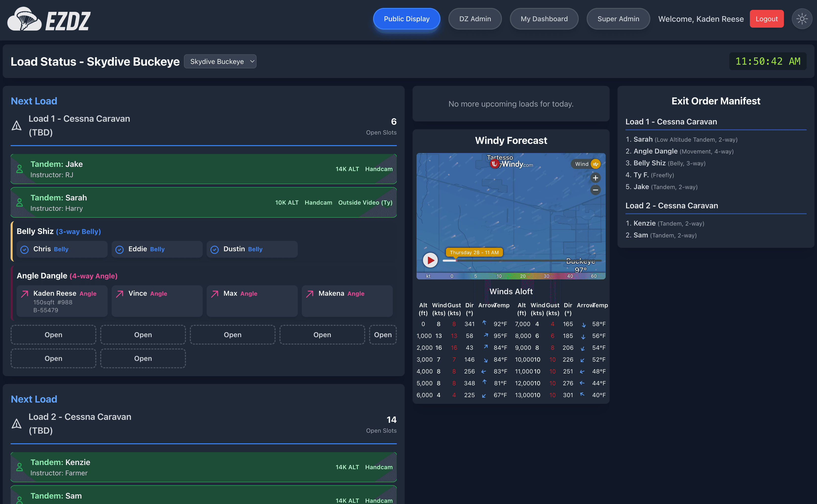Open My Dashboard
Screen dimensions: 817x504
(x=544, y=19)
